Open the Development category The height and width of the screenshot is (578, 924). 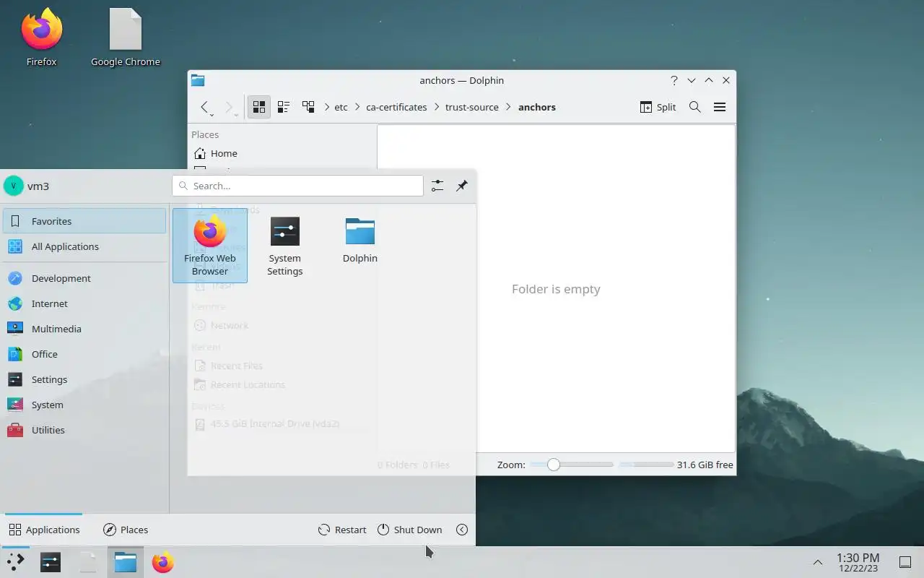84,278
